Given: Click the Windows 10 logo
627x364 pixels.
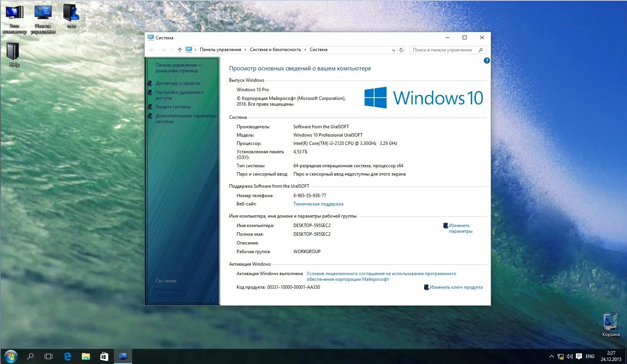Looking at the screenshot, I should tap(424, 98).
